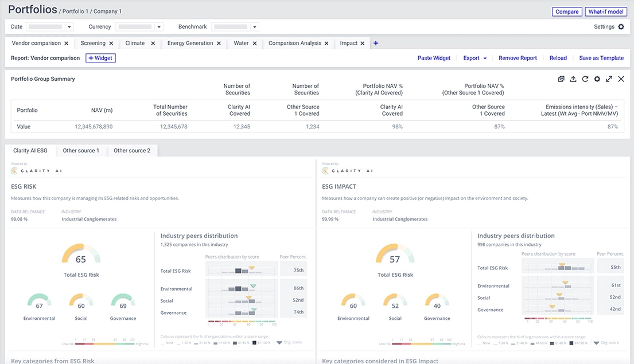Click the Compare button

coord(567,11)
